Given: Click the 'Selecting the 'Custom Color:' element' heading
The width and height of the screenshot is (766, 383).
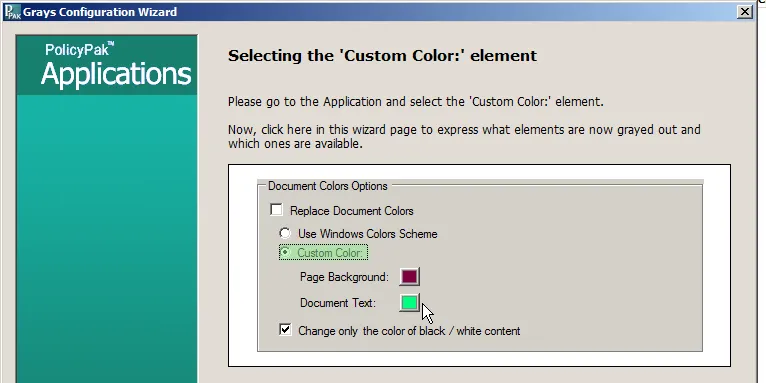Looking at the screenshot, I should click(383, 56).
